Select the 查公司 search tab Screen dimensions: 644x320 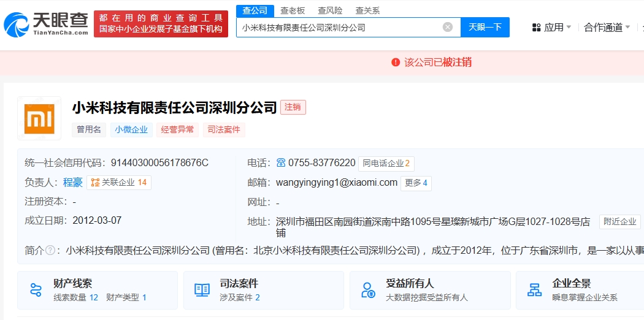coord(255,10)
